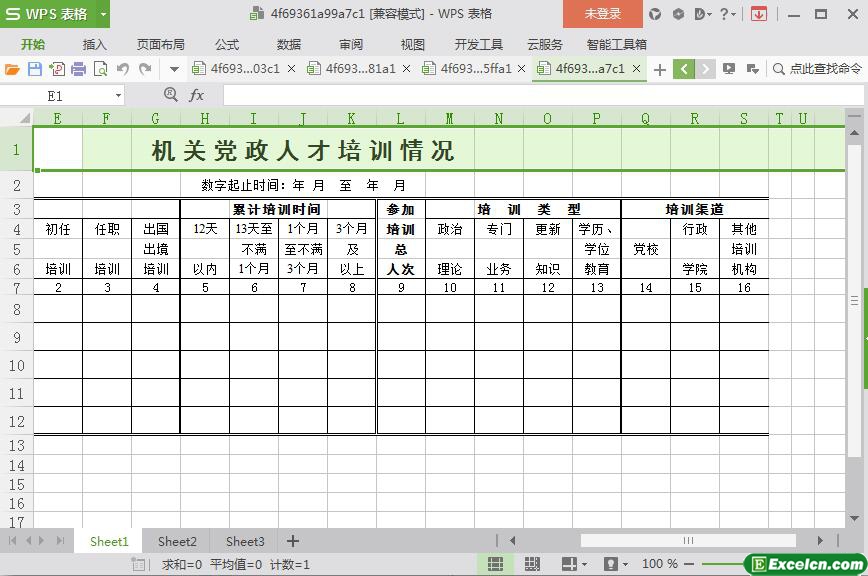Click the red download ribbon-collapse icon

(x=759, y=14)
